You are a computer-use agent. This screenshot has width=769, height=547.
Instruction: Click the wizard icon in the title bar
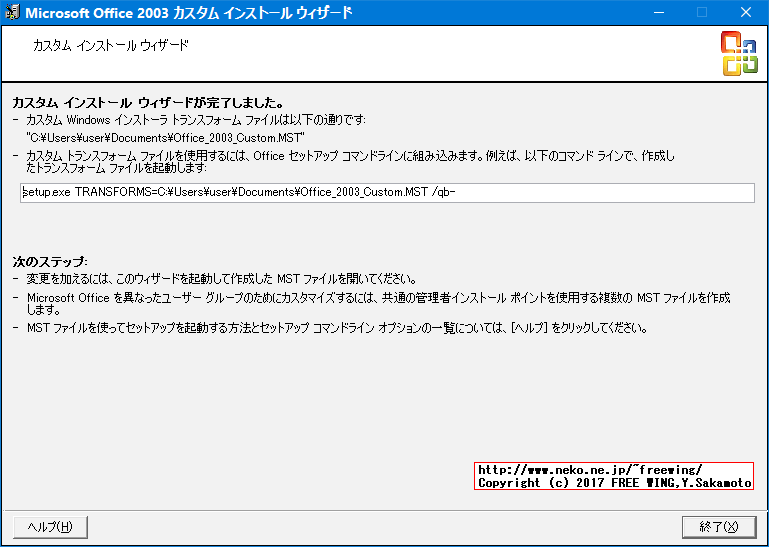pyautogui.click(x=12, y=12)
